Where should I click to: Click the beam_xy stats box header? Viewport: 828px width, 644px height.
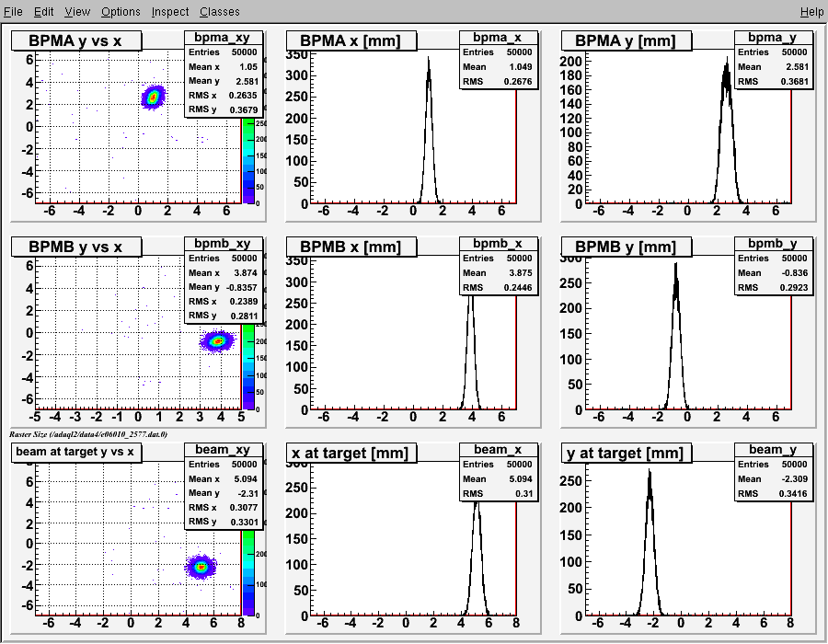(x=224, y=449)
